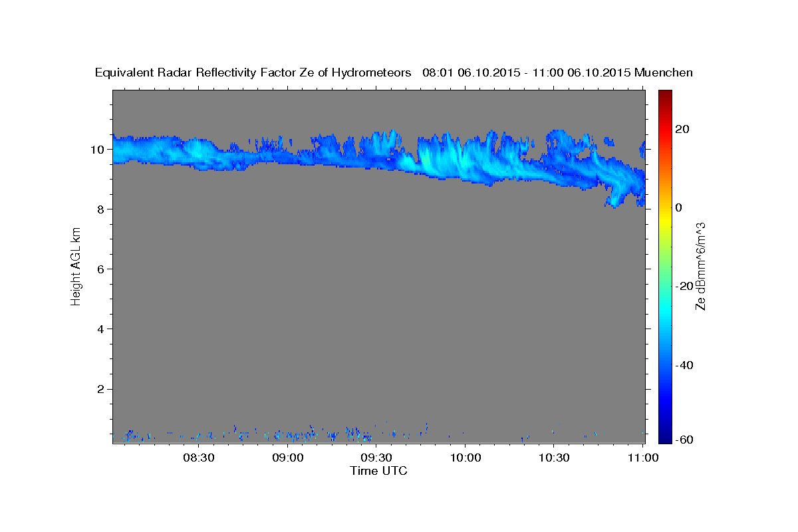Click the 08:30 time tick label
The height and width of the screenshot is (532, 798).
click(199, 458)
